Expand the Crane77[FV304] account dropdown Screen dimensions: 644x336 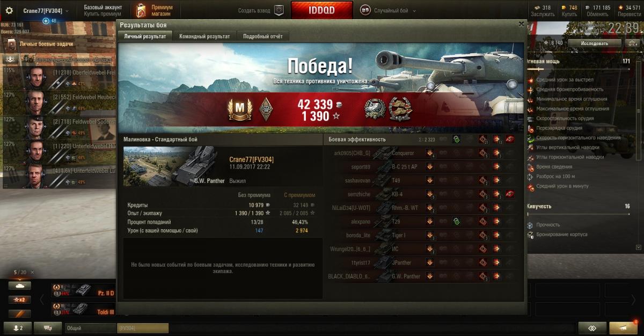pyautogui.click(x=46, y=11)
